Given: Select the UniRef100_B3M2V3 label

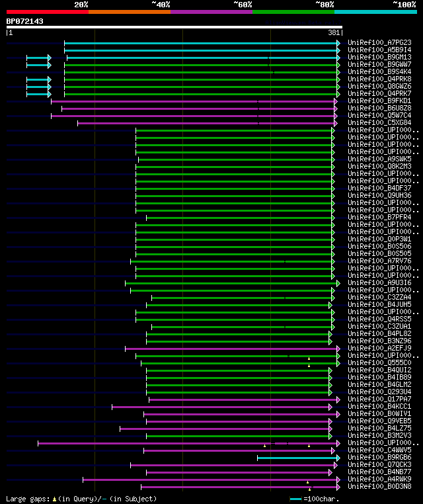Looking at the screenshot, I should 379,435.
